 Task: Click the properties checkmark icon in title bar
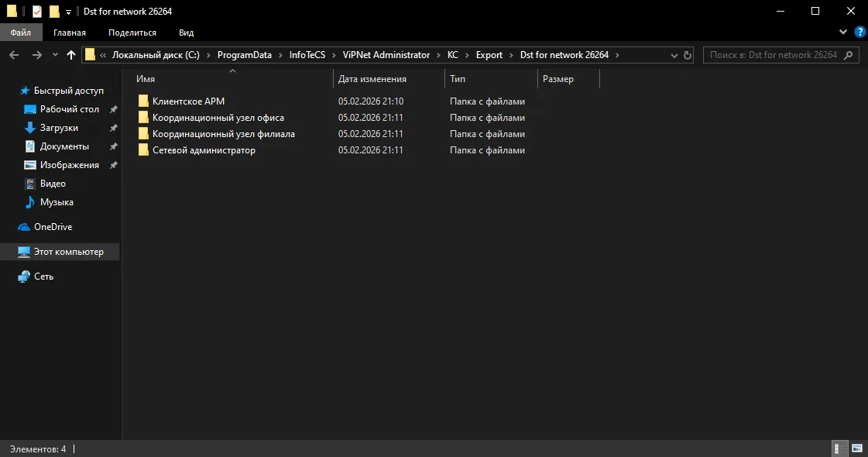(x=36, y=11)
